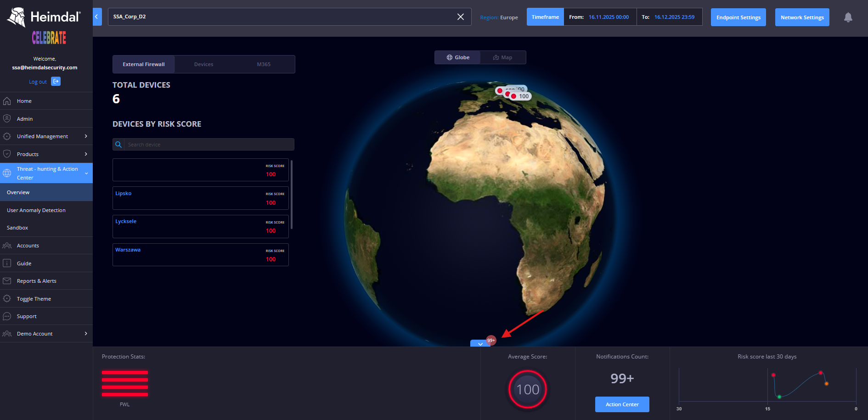Click the Reports & Alerts envelope icon

click(7, 281)
